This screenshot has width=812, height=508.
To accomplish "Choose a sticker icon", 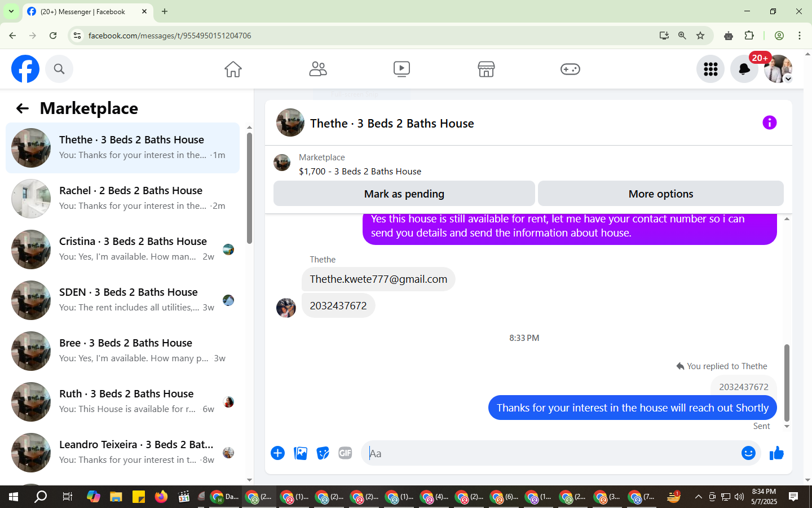I will tap(323, 453).
